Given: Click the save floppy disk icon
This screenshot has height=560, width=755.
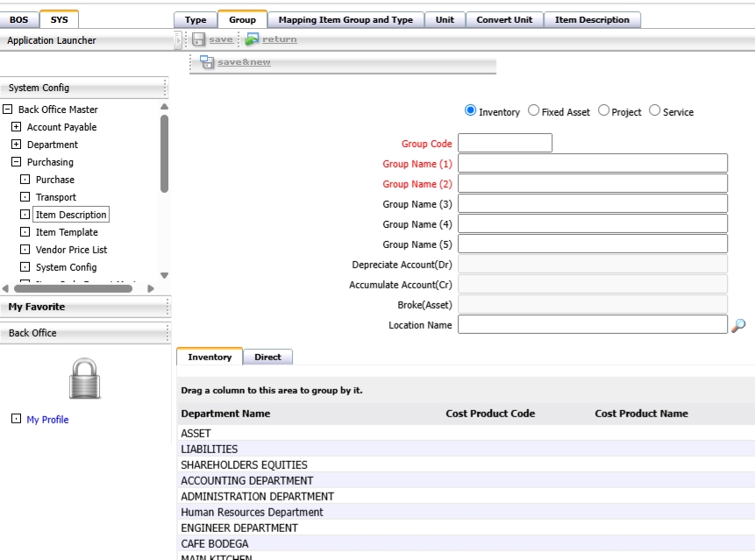Looking at the screenshot, I should pos(198,39).
